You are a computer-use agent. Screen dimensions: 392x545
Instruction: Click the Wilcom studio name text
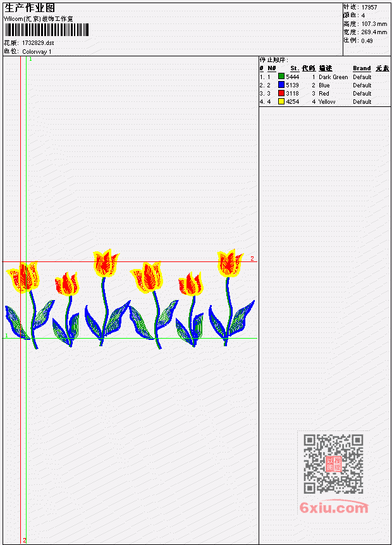(38, 19)
